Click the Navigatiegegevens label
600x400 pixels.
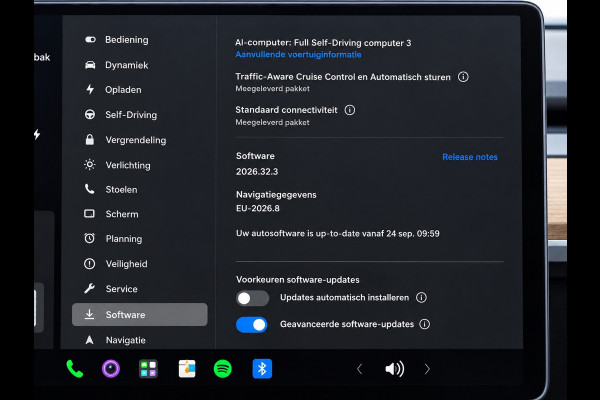pos(276,195)
